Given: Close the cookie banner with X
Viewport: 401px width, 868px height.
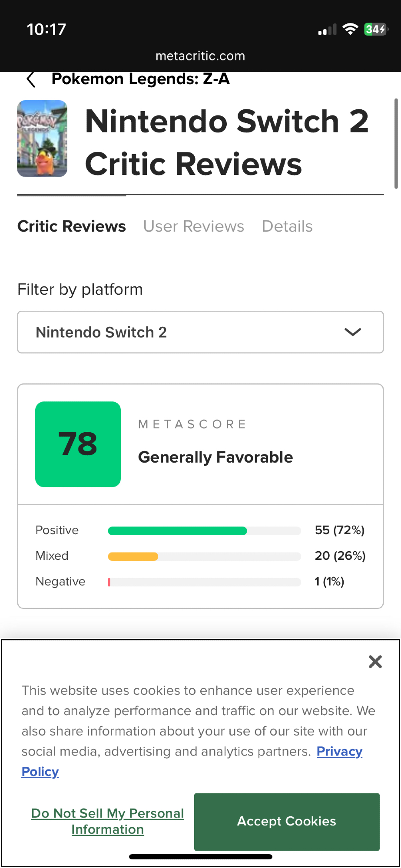Looking at the screenshot, I should 375,662.
